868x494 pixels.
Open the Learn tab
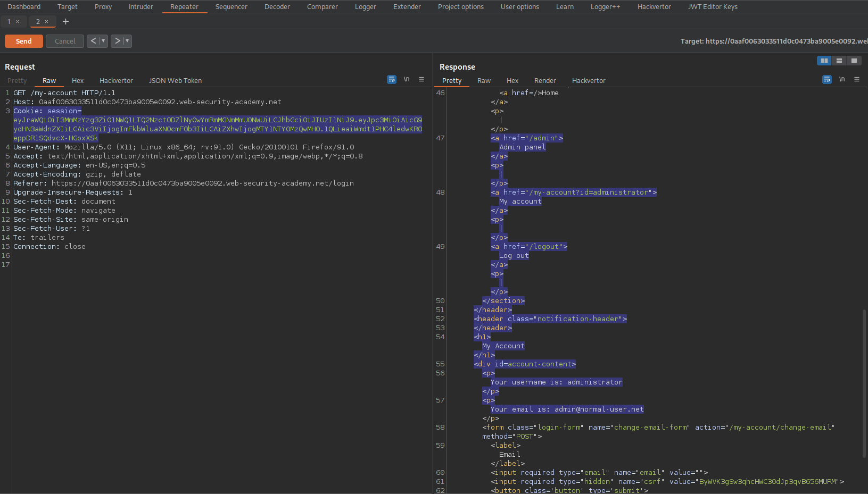coord(565,7)
